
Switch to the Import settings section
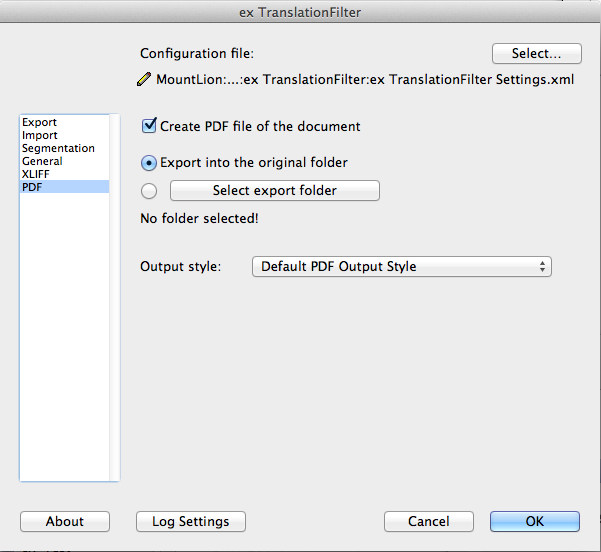pyautogui.click(x=40, y=135)
